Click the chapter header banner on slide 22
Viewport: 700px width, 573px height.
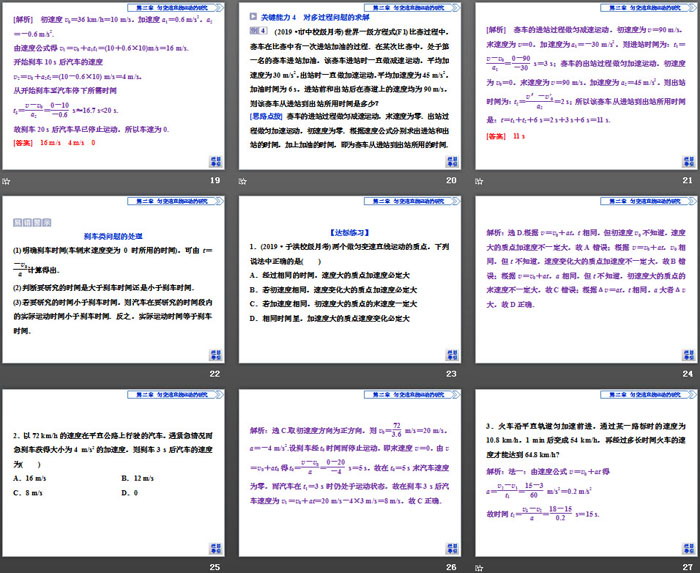[175, 201]
